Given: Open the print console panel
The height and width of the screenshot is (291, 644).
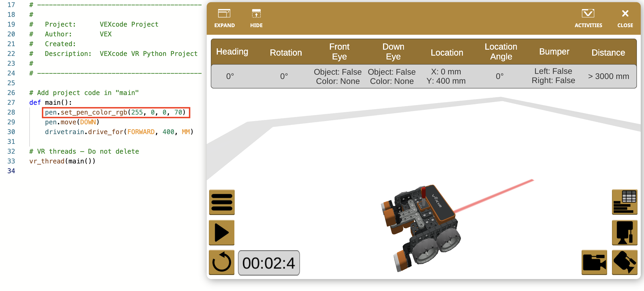Looking at the screenshot, I should coord(624,202).
